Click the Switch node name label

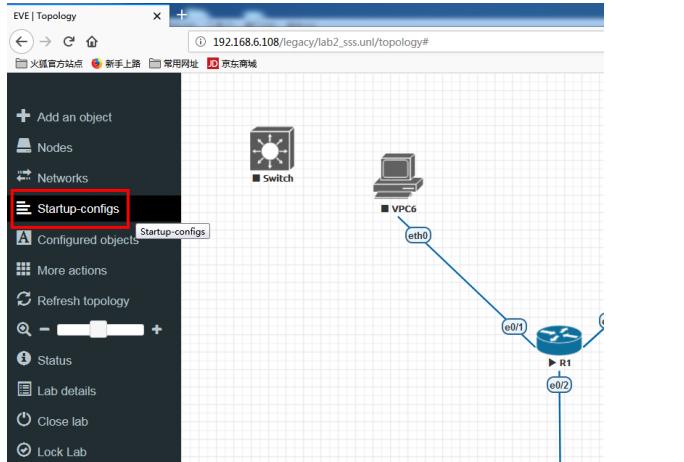[x=278, y=178]
